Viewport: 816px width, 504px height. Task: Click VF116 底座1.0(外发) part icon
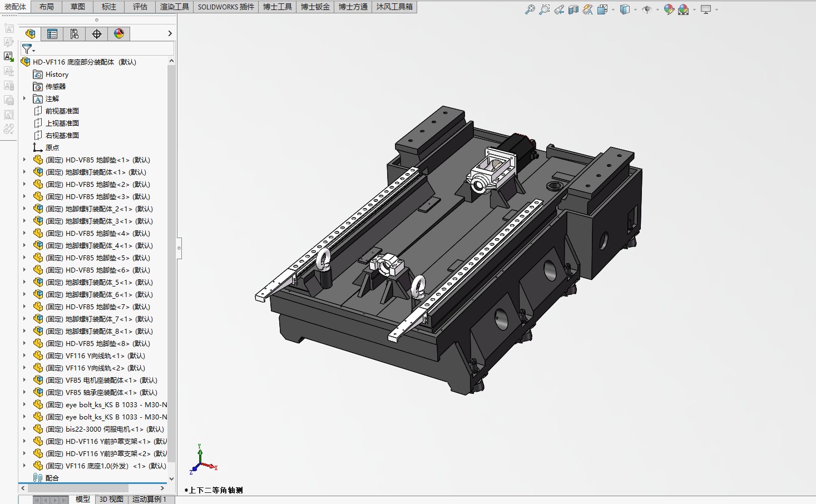38,466
